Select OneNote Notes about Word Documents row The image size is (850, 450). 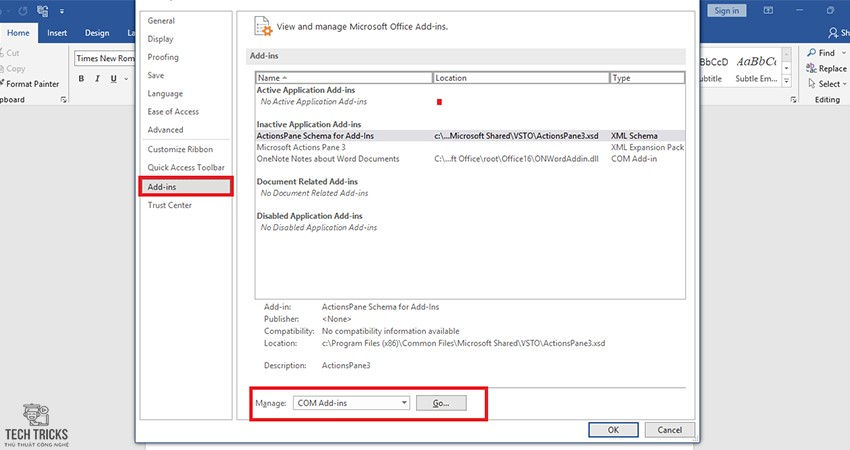tap(469, 159)
